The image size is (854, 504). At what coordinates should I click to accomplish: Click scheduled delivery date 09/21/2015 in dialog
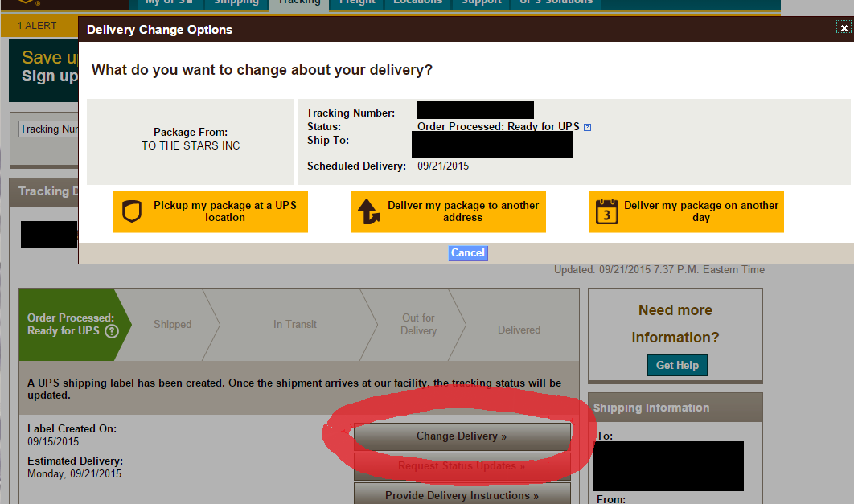[443, 166]
